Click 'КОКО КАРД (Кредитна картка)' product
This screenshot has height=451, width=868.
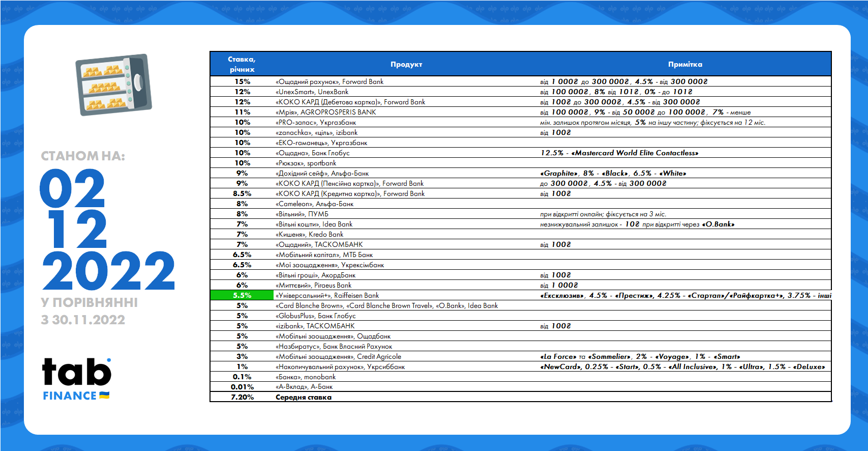pos(350,193)
